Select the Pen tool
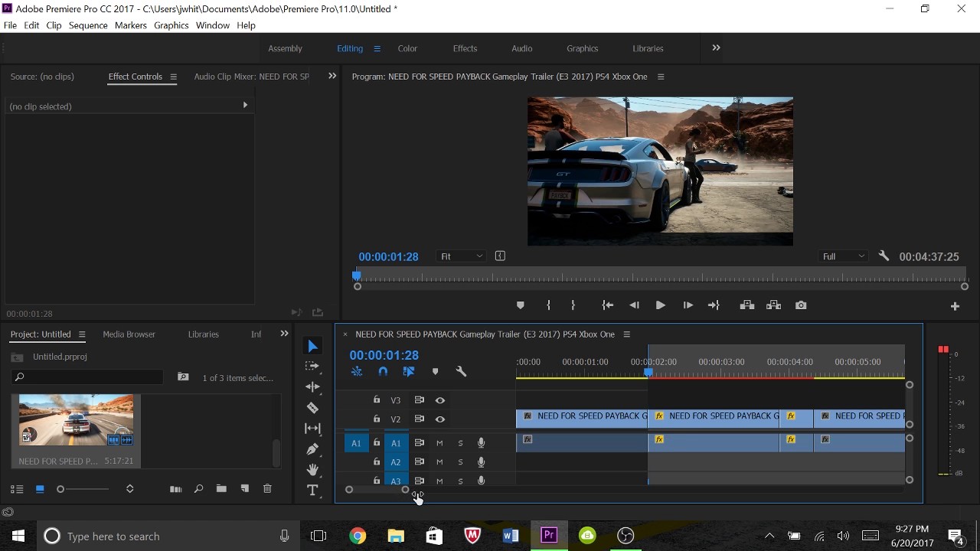The width and height of the screenshot is (980, 551). [312, 449]
